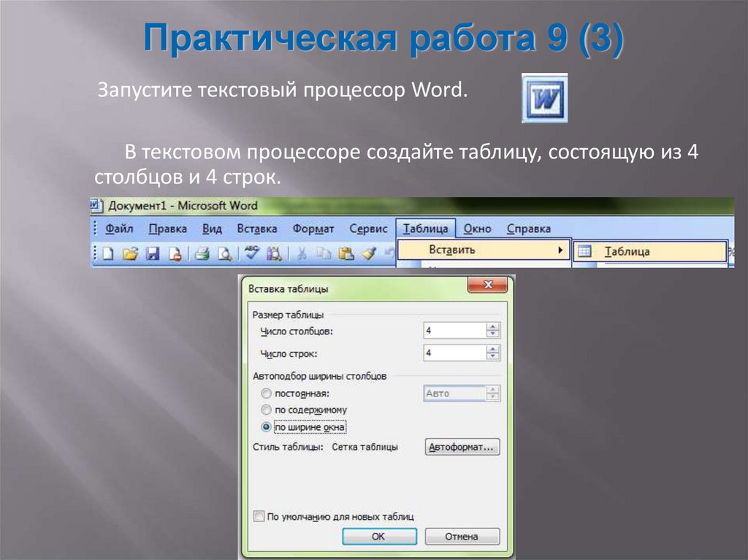The image size is (748, 560).
Task: Click the Число столбцов spinner arrows
Action: click(493, 330)
